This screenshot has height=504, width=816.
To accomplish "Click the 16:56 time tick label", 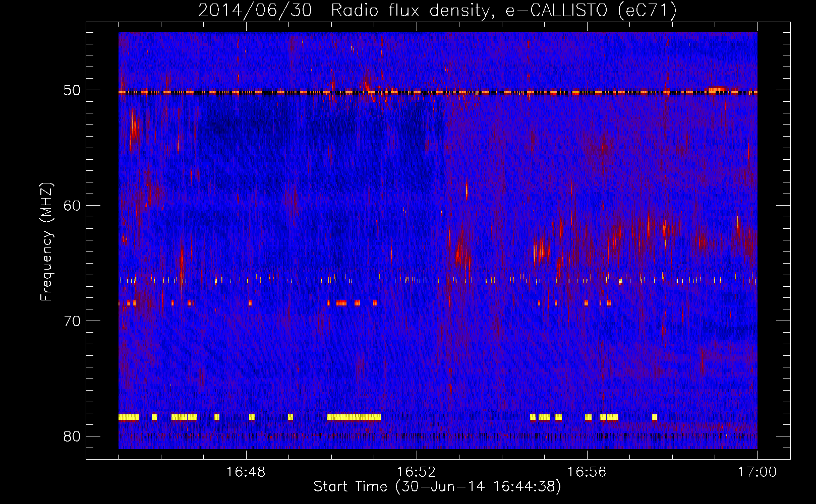I will (587, 472).
